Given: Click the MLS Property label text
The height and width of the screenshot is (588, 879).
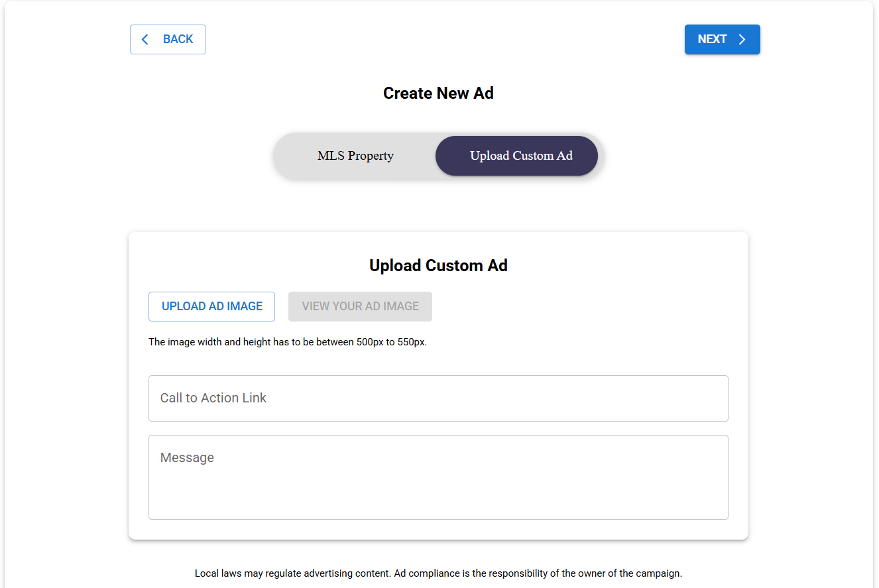Looking at the screenshot, I should 355,156.
